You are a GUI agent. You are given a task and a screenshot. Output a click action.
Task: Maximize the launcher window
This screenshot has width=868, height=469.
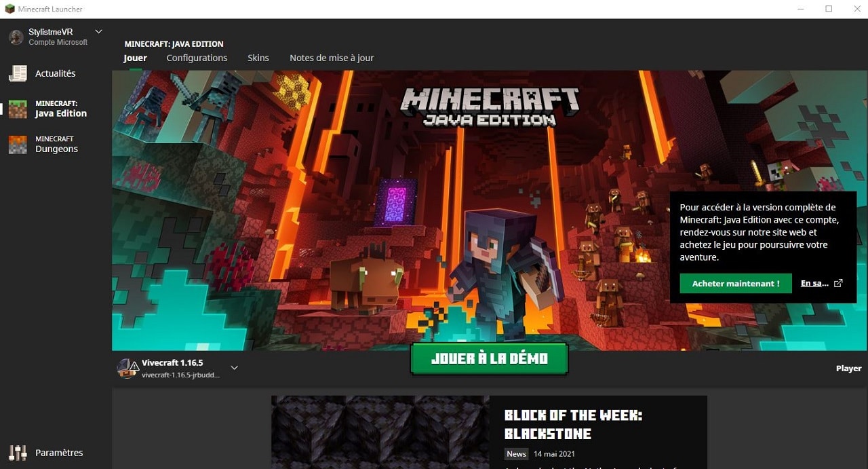(829, 9)
